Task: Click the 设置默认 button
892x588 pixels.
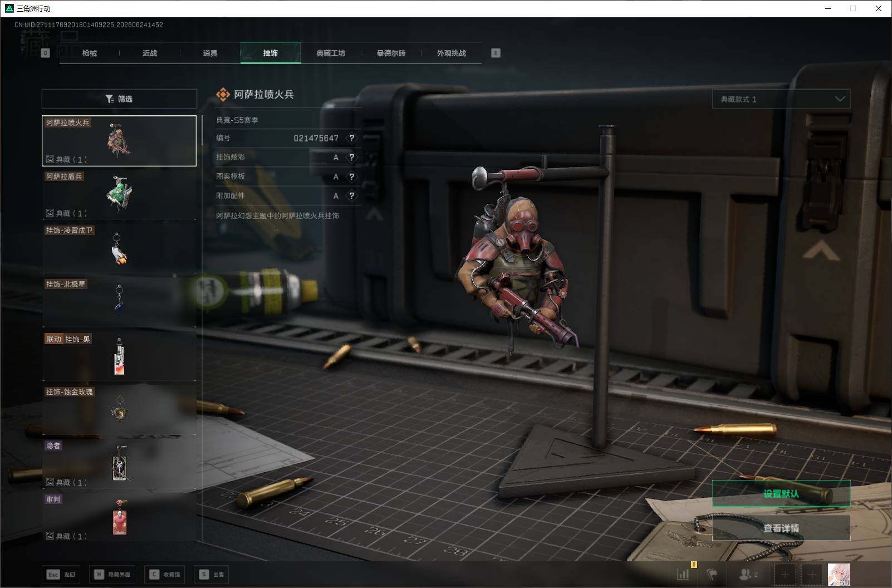Action: pyautogui.click(x=781, y=494)
